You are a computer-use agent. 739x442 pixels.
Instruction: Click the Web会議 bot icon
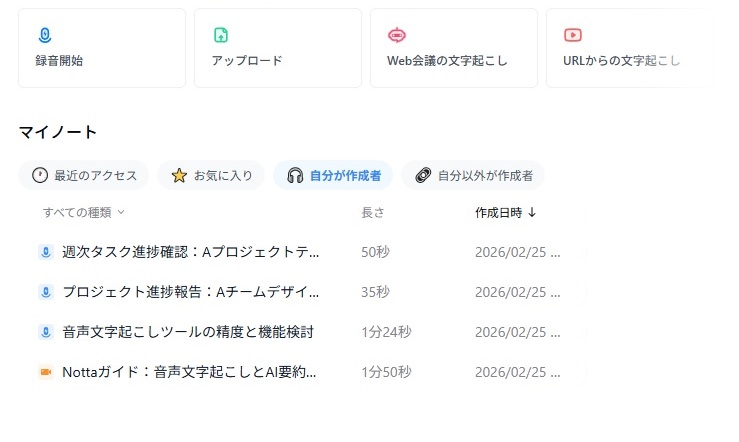(397, 35)
